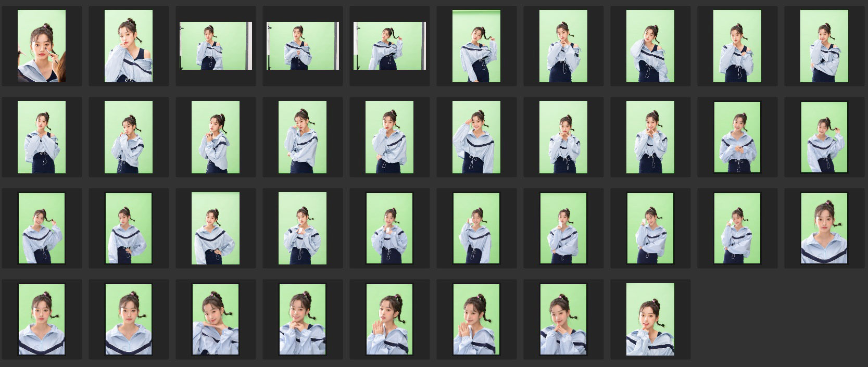Viewport: 868px width, 367px height.
Task: Select the sixth thumbnail in the top row
Action: pyautogui.click(x=476, y=46)
